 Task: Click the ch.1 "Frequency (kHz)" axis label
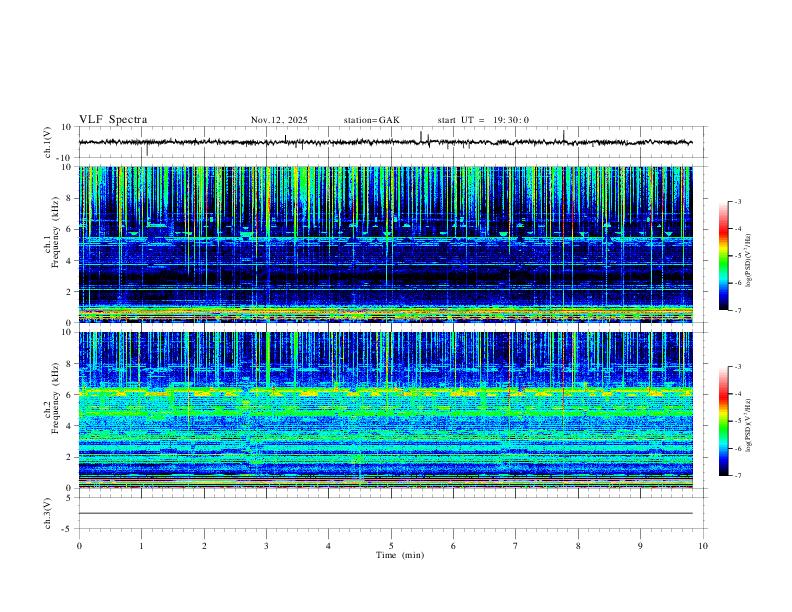click(55, 230)
